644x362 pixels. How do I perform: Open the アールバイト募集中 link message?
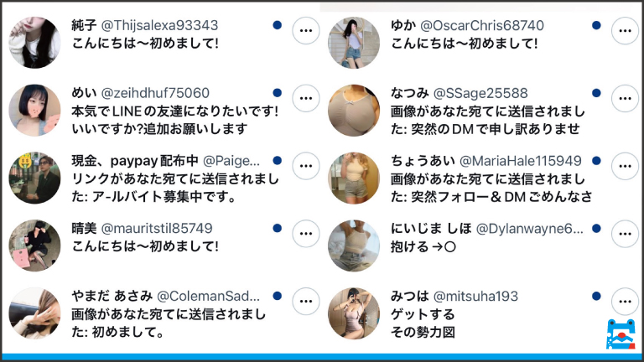(x=175, y=188)
